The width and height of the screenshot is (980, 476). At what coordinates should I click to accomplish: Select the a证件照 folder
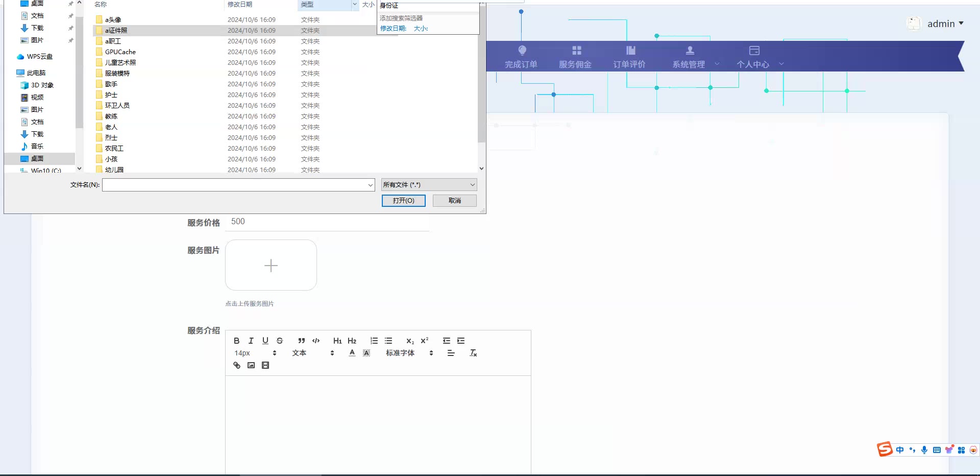(116, 31)
